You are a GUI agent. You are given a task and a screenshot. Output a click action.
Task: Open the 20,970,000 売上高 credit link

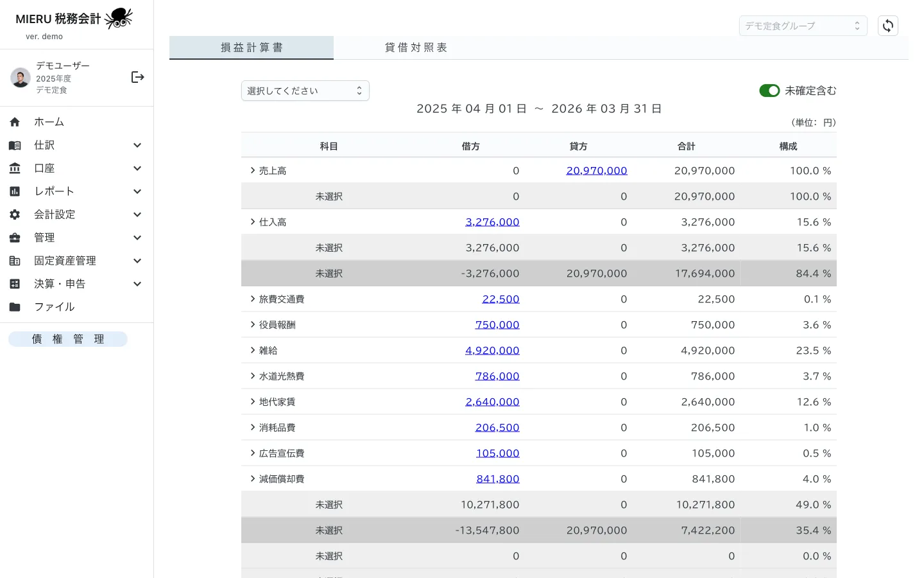[x=597, y=170]
